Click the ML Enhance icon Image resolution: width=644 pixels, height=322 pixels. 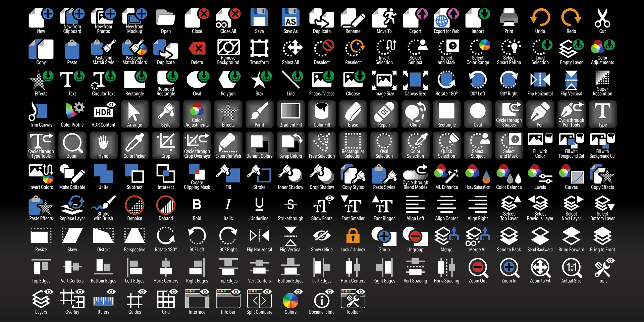coord(446,174)
